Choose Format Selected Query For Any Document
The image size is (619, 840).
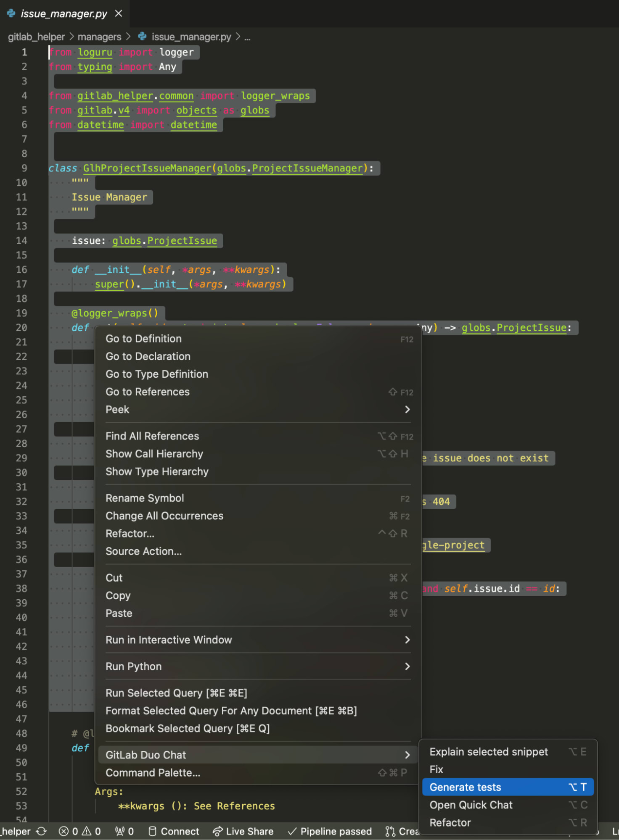coord(258,711)
